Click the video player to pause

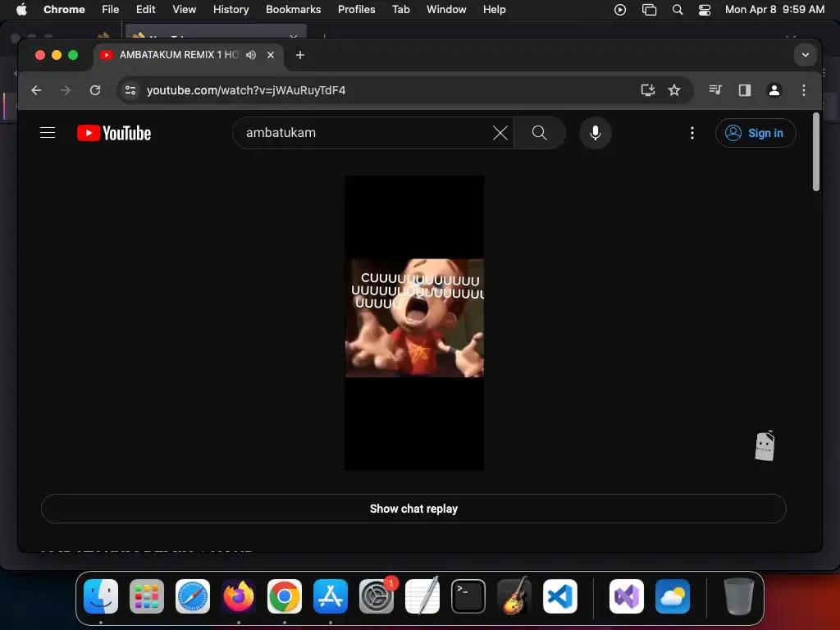(x=414, y=323)
